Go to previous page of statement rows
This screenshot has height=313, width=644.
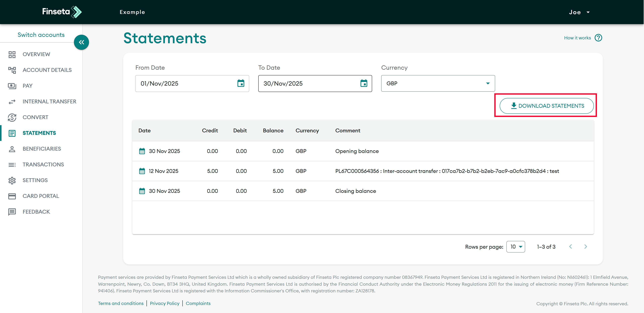pyautogui.click(x=570, y=246)
